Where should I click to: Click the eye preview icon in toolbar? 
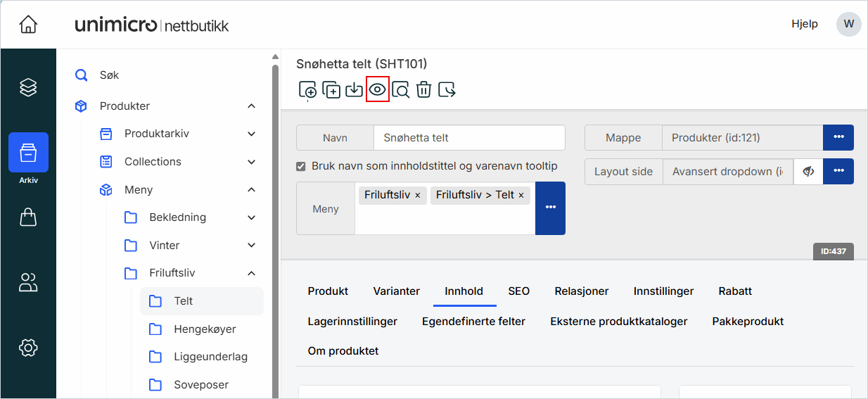[378, 90]
